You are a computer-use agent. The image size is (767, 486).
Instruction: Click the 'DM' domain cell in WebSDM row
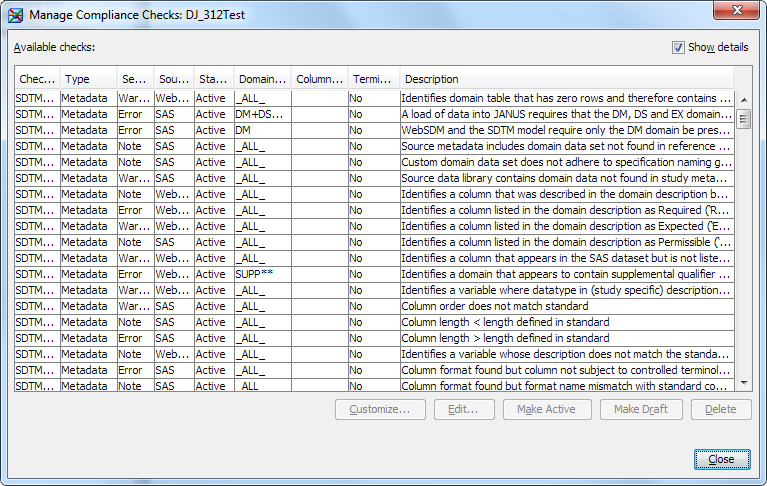pyautogui.click(x=263, y=131)
